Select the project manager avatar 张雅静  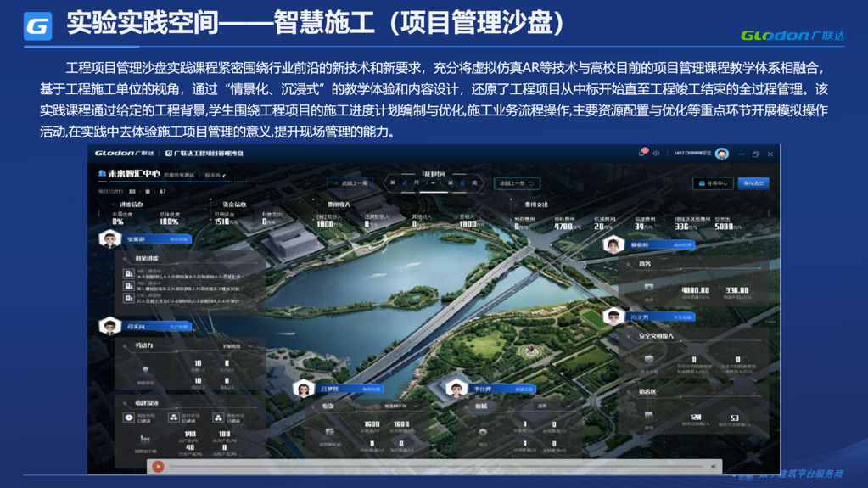[110, 239]
